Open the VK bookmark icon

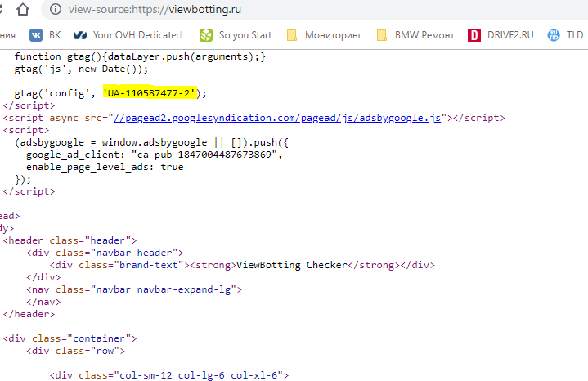click(36, 35)
